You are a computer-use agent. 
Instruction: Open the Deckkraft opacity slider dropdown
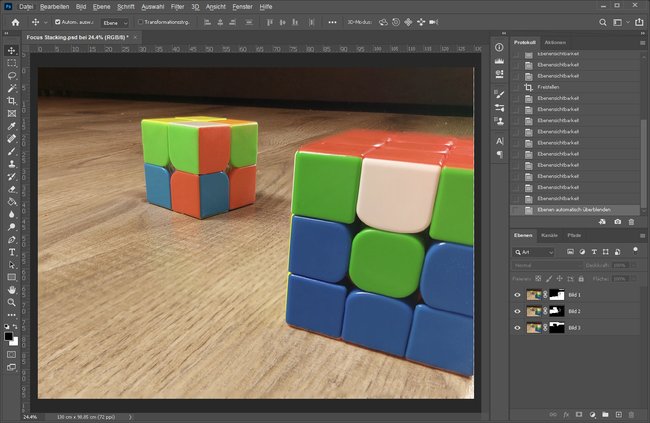coord(634,265)
